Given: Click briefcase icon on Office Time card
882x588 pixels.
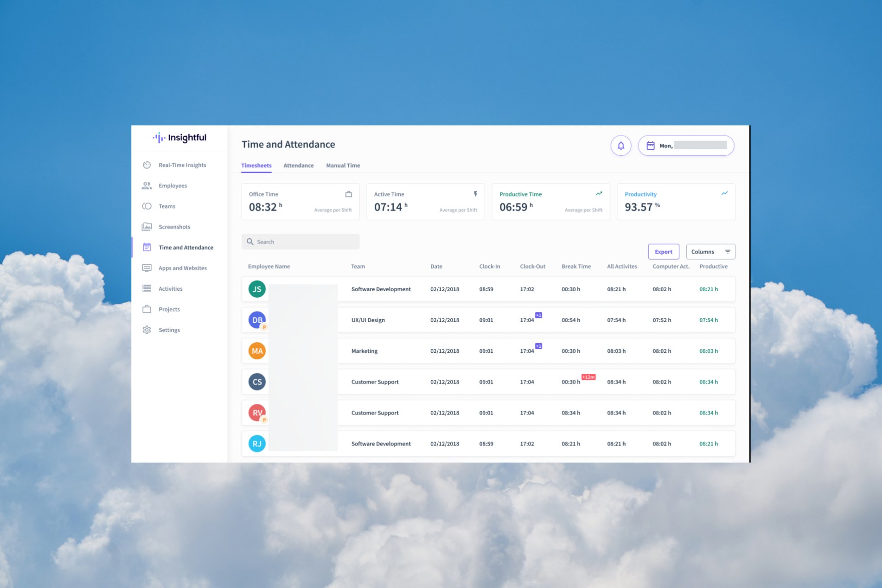Looking at the screenshot, I should [x=349, y=194].
